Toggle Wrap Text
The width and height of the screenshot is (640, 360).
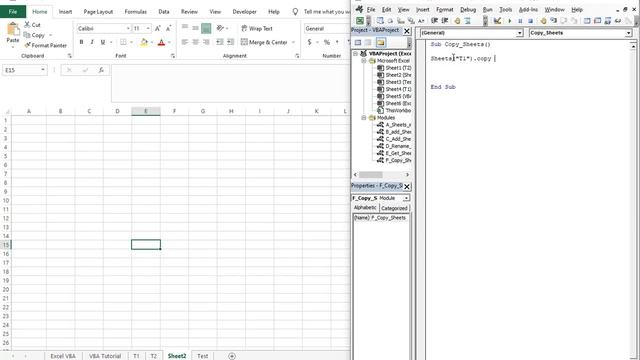[257, 28]
